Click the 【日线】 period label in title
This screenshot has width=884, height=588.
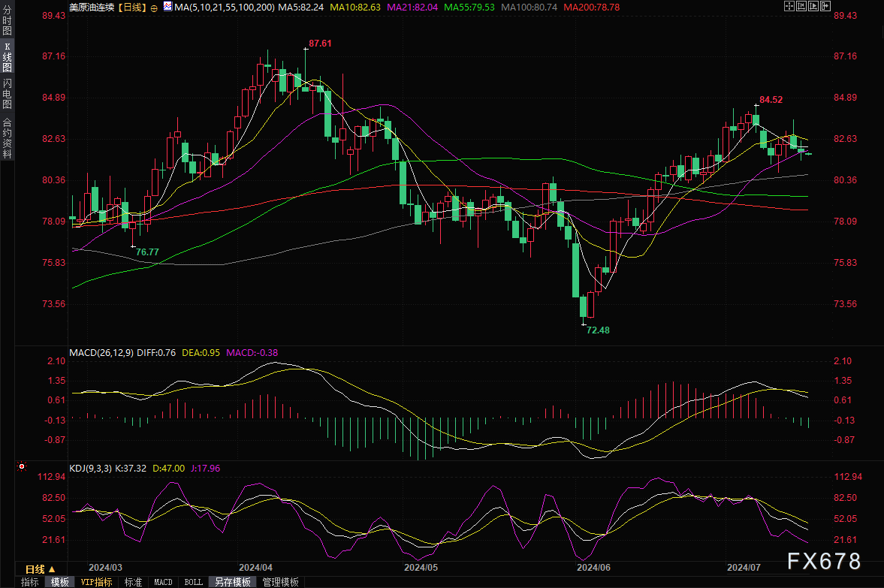coord(132,8)
